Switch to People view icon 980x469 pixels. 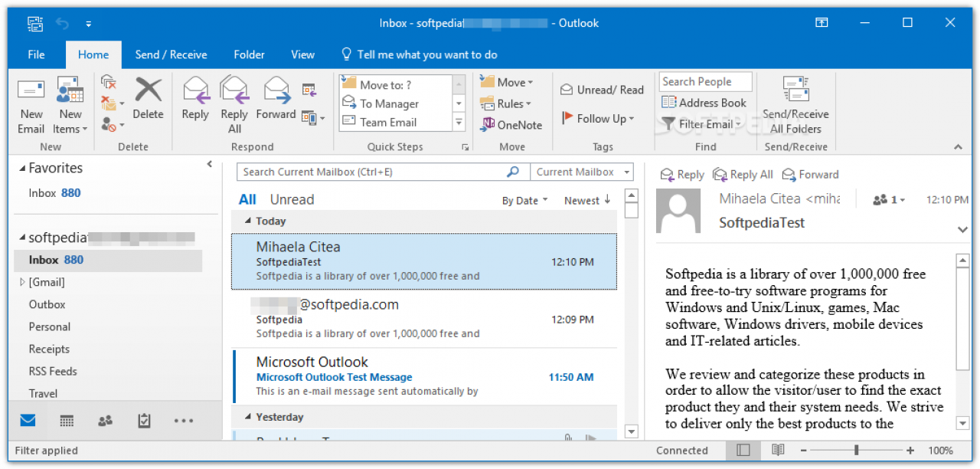coord(106,420)
